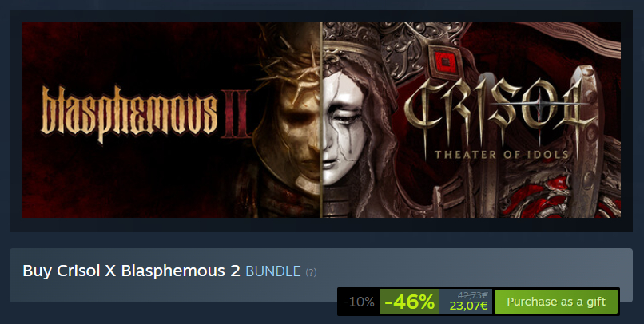The height and width of the screenshot is (324, 644).
Task: Click the vertical gold divider between artworks
Action: (x=320, y=120)
